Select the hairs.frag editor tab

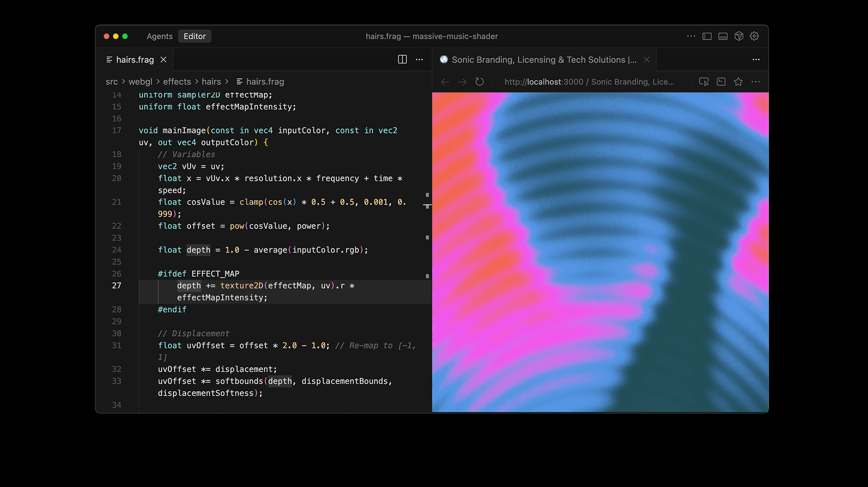tap(134, 60)
